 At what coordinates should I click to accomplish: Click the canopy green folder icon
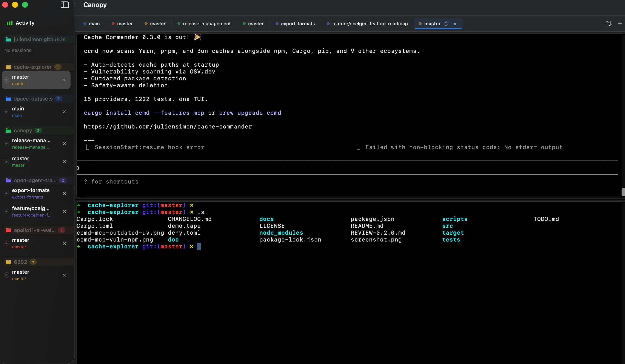(x=8, y=131)
